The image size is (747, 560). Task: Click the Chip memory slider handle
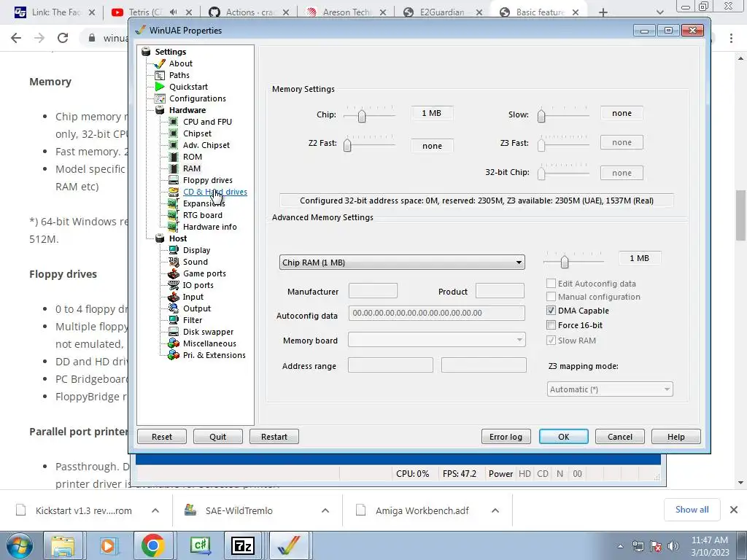(x=362, y=116)
